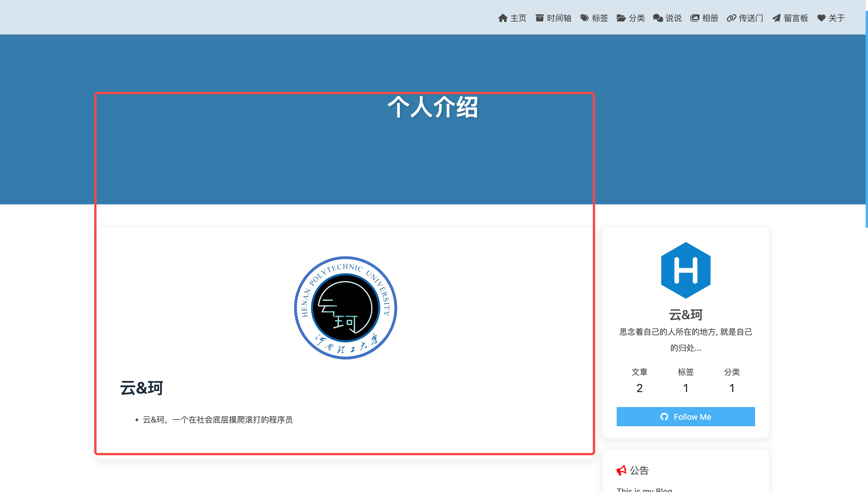The height and width of the screenshot is (492, 868).
Task: Click the page scrollbar on right edge
Action: pyautogui.click(x=866, y=118)
